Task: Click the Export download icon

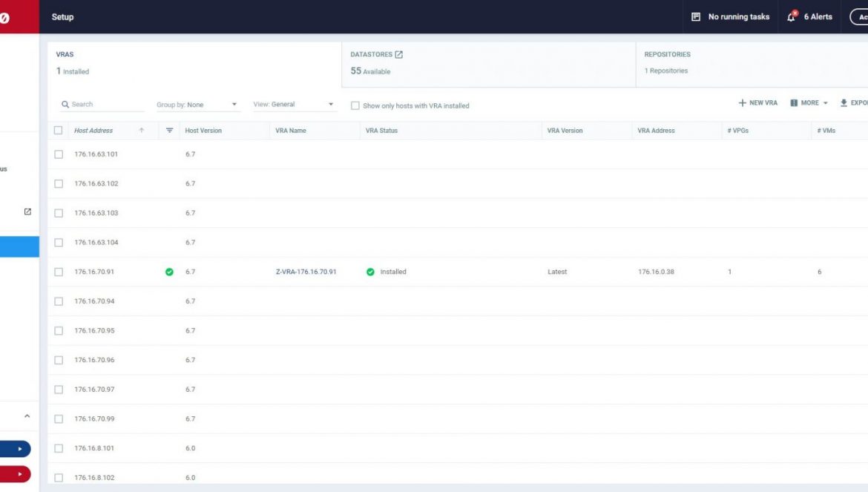Action: pos(844,103)
